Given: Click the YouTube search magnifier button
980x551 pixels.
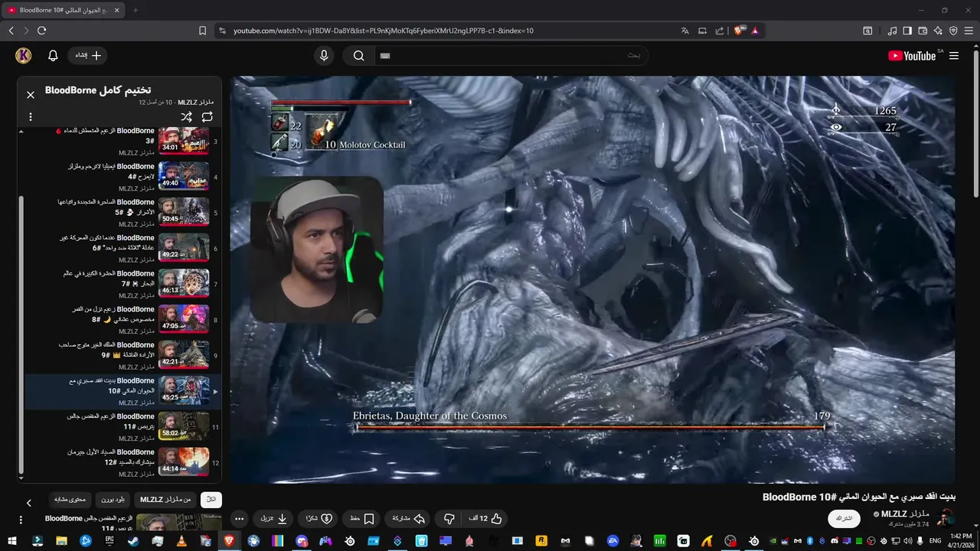Looking at the screenshot, I should pos(358,56).
